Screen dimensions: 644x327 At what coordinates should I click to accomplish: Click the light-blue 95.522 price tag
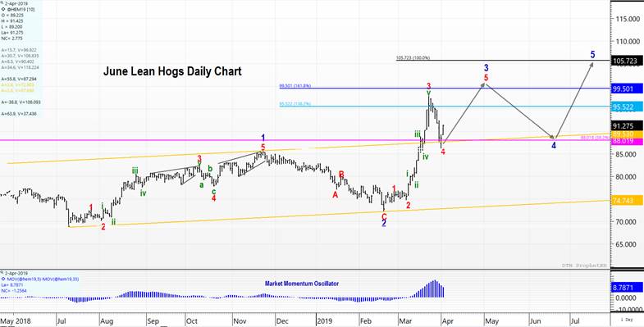[x=627, y=107]
